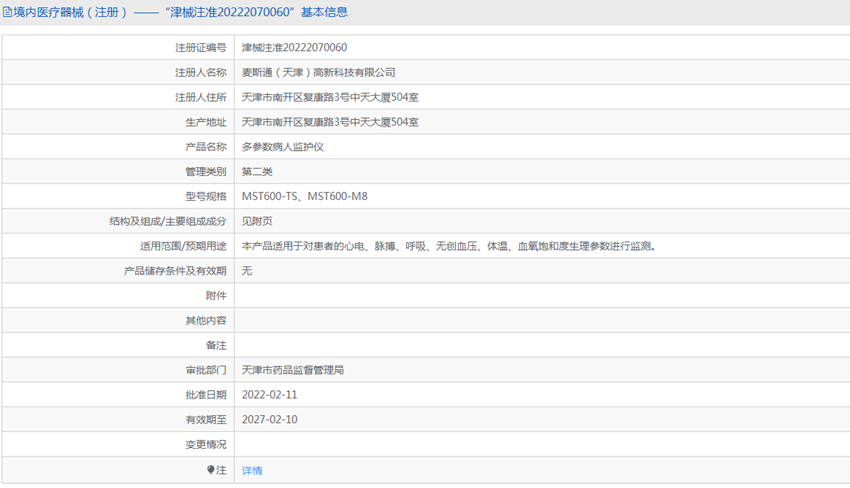Click the 适用范围/预期用途 label
850x488 pixels.
click(183, 246)
